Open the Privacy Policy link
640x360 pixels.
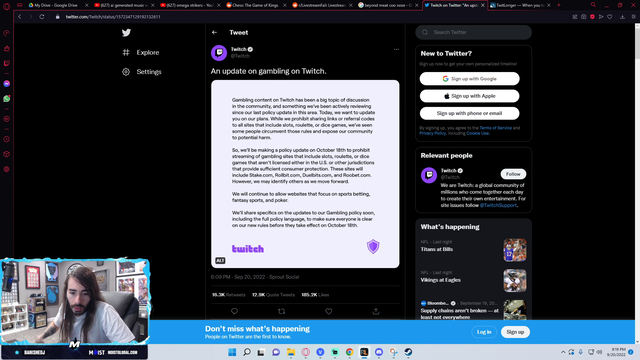(x=432, y=133)
